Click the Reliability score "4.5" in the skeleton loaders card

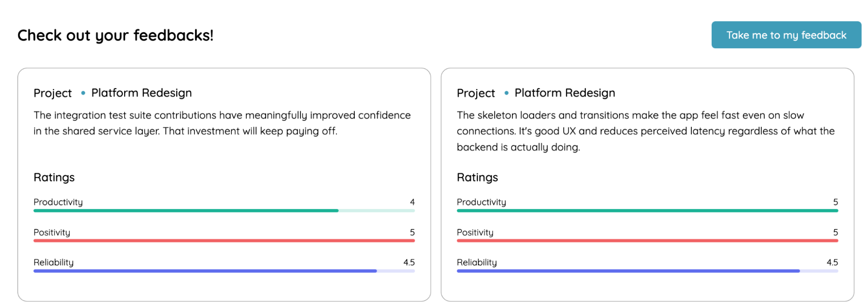pos(832,262)
